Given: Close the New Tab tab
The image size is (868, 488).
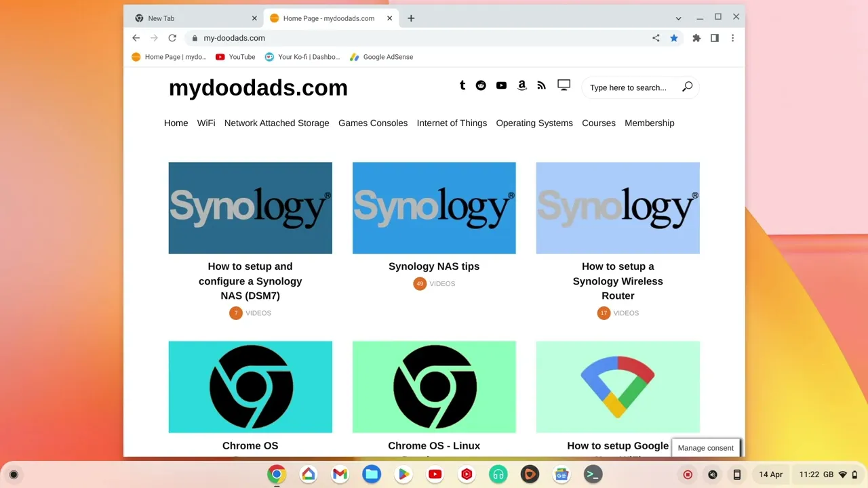Looking at the screenshot, I should pyautogui.click(x=255, y=18).
